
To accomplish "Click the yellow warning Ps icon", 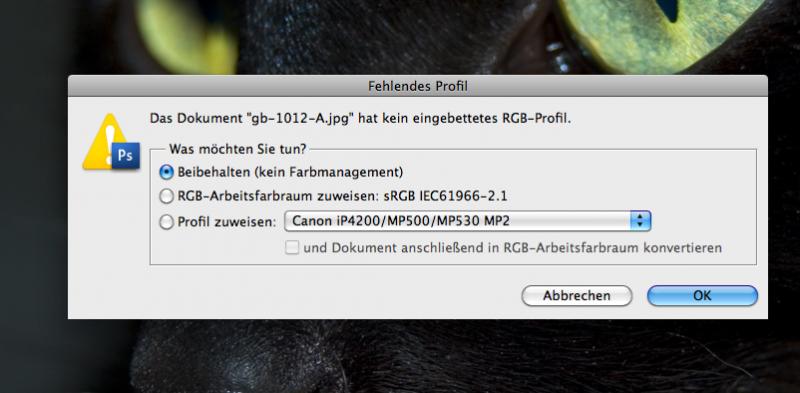I will pyautogui.click(x=111, y=143).
